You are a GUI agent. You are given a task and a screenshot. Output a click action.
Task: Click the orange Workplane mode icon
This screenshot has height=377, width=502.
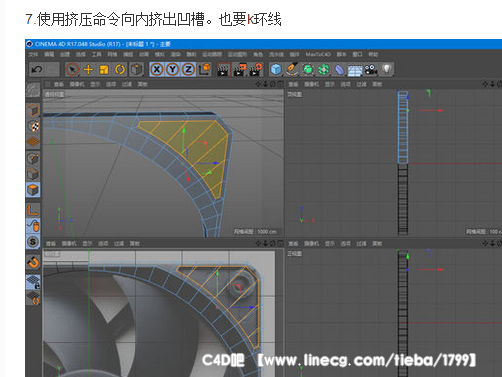(33, 142)
